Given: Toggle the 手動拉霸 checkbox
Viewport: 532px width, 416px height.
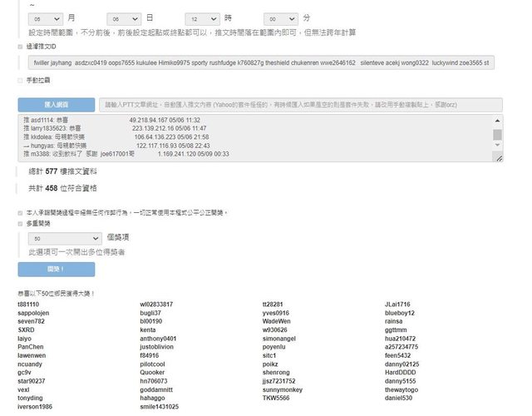Looking at the screenshot, I should (21, 81).
